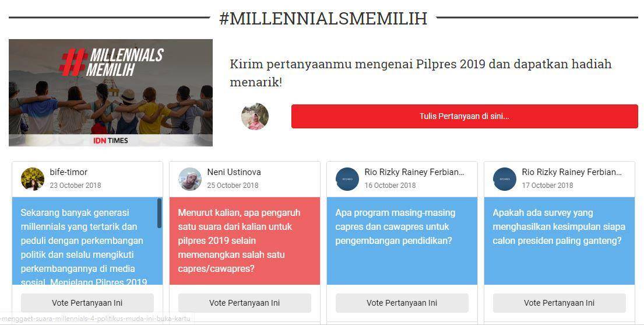Click Neni Ustinova's profile avatar
Image resolution: width=644 pixels, height=325 pixels.
tap(190, 179)
